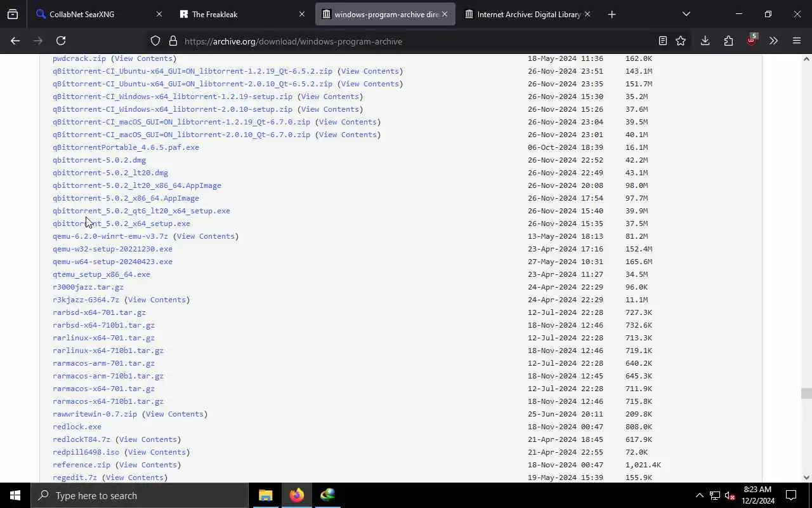The image size is (812, 508).
Task: Open r3000jazz.tar.gz link
Action: (x=88, y=287)
